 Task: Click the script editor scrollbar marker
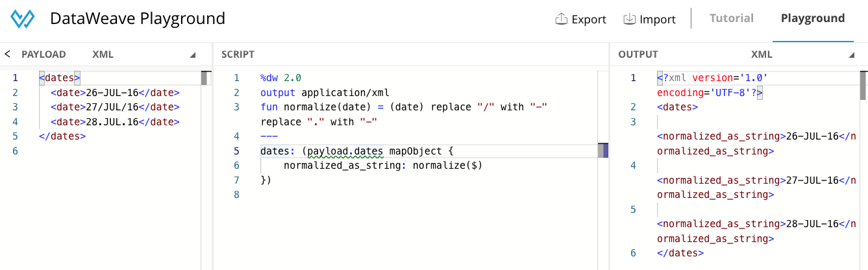(603, 151)
